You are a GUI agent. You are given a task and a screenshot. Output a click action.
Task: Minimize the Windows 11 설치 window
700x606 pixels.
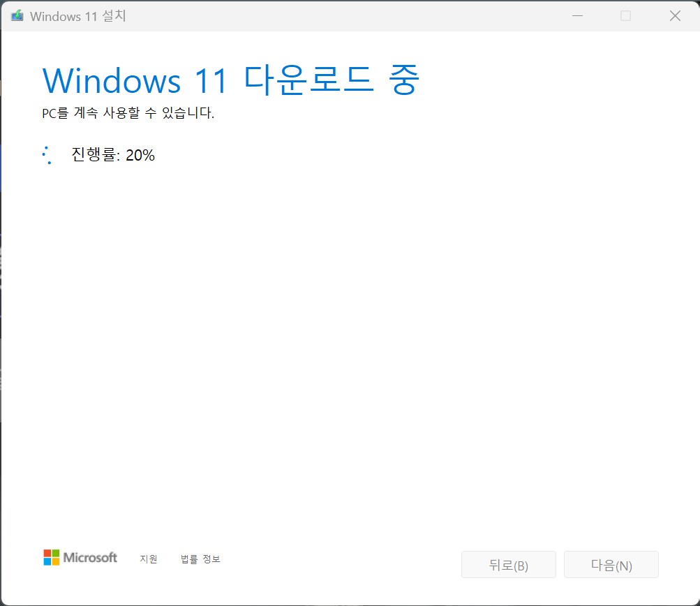tap(577, 15)
